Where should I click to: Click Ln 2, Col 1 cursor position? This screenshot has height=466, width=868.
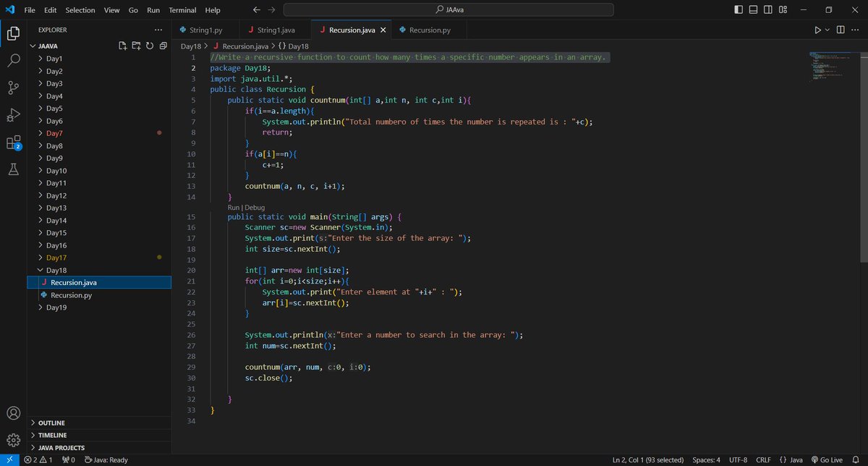tap(649, 459)
